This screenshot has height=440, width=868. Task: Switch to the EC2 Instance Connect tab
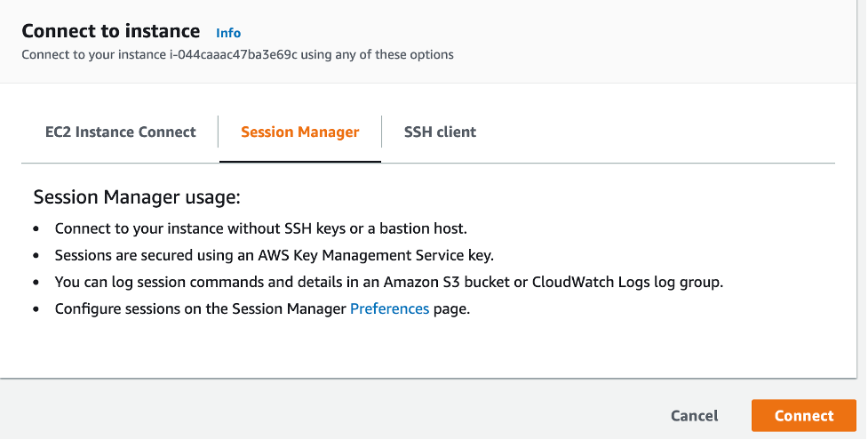[x=120, y=132]
